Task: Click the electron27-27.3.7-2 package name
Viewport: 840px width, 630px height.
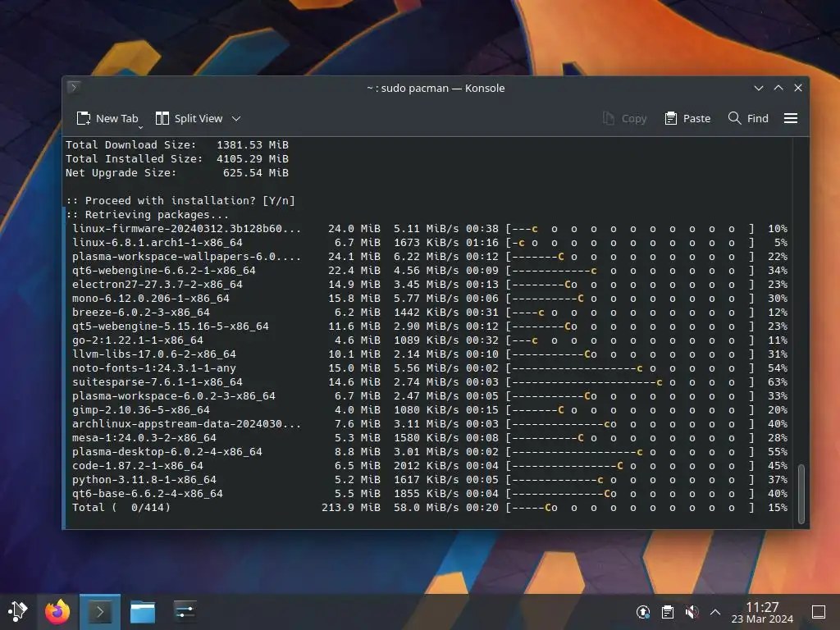Action: pos(157,285)
